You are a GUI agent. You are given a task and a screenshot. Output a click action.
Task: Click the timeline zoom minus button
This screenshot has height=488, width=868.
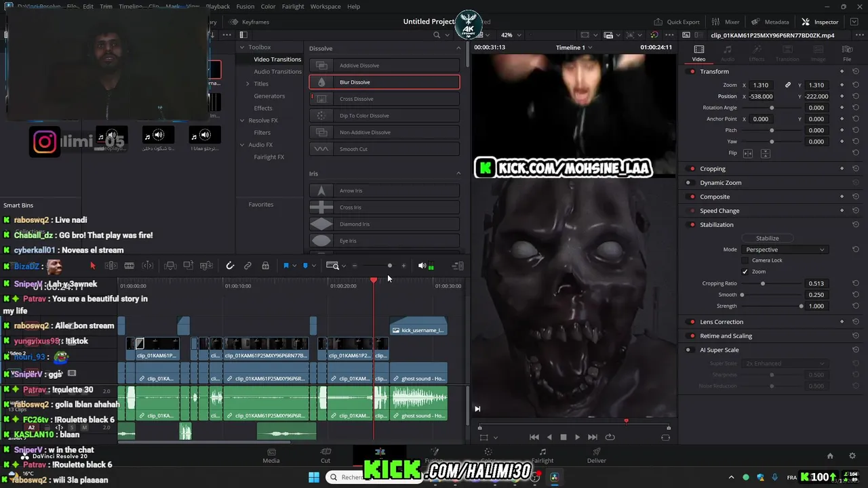(x=354, y=266)
